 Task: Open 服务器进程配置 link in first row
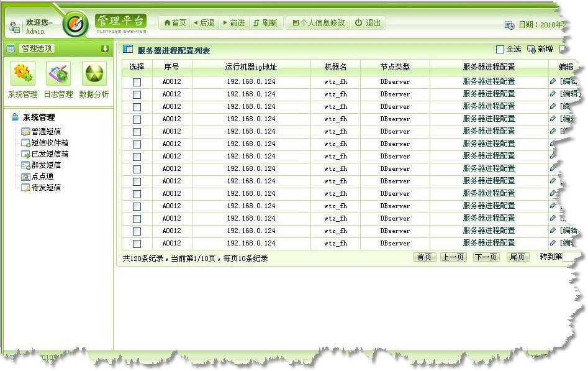pos(489,81)
